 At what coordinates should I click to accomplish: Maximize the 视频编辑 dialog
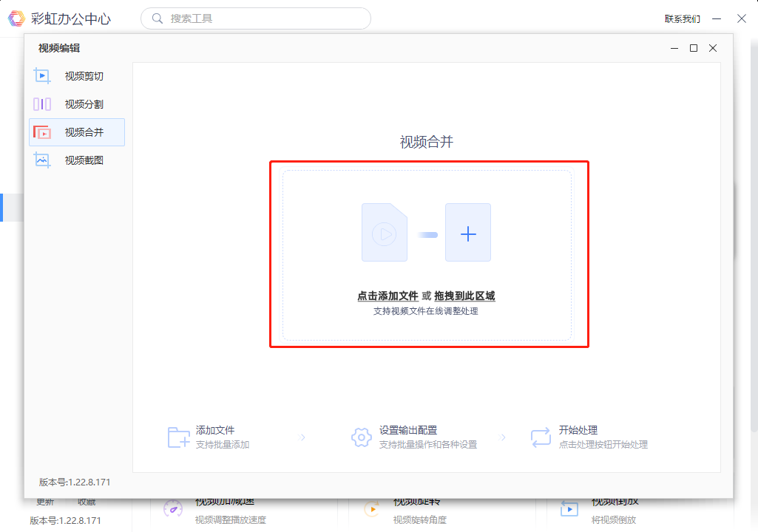click(693, 48)
